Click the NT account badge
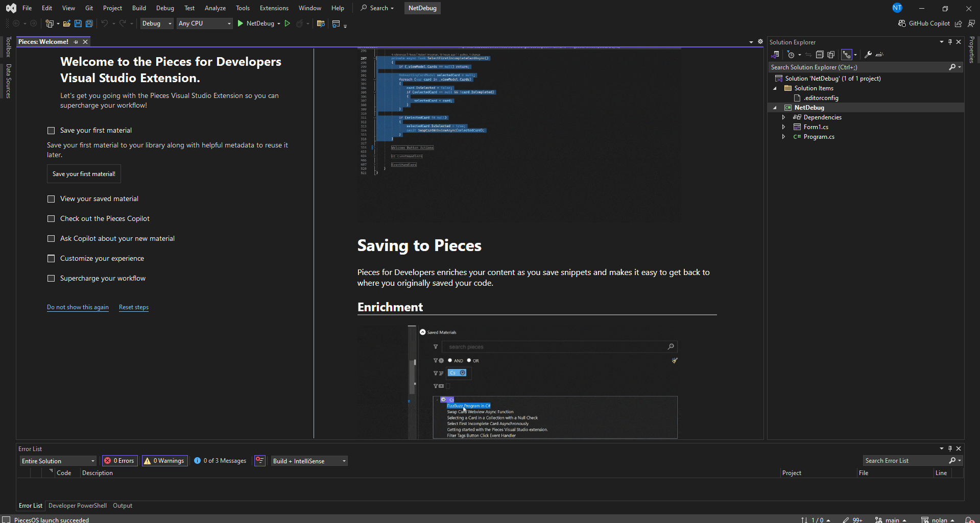980x523 pixels. click(x=897, y=8)
